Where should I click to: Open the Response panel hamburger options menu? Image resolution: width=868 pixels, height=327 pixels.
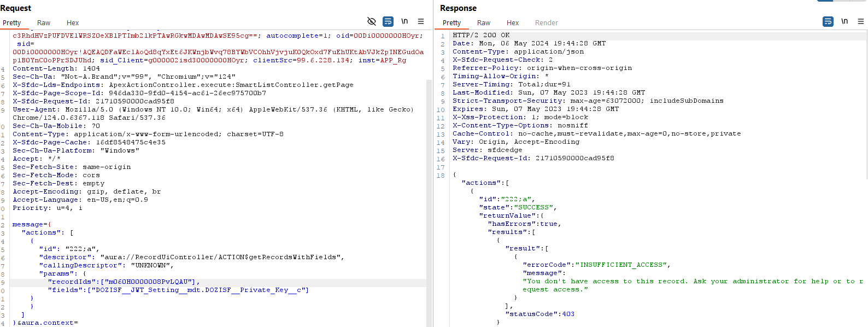861,21
